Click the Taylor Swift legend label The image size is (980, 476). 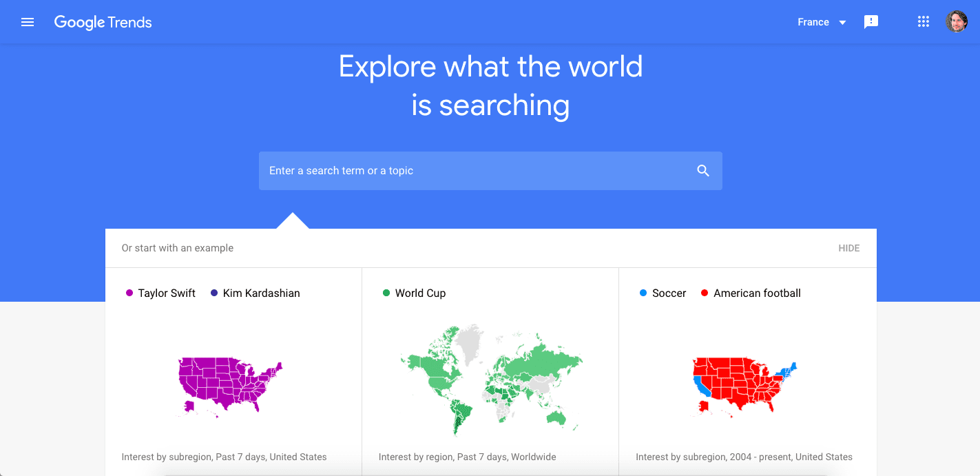point(167,293)
